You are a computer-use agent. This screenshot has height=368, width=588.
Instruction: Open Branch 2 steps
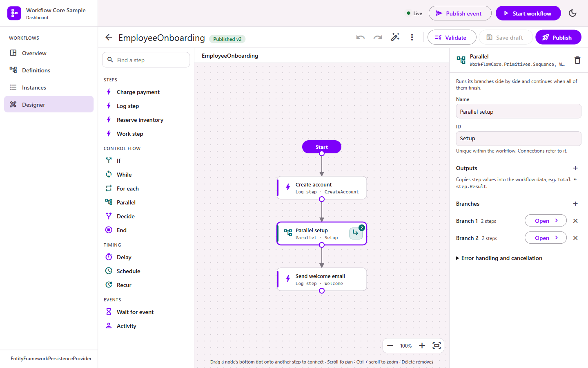[x=546, y=238]
